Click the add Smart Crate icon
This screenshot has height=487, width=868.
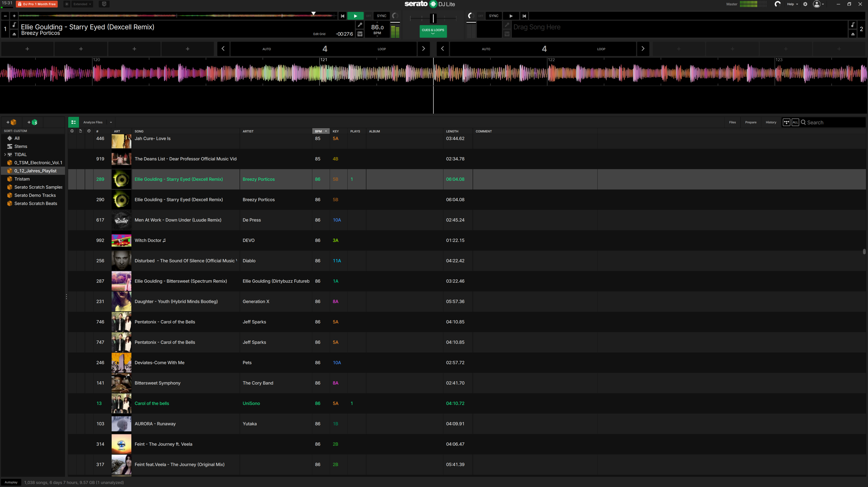(32, 122)
